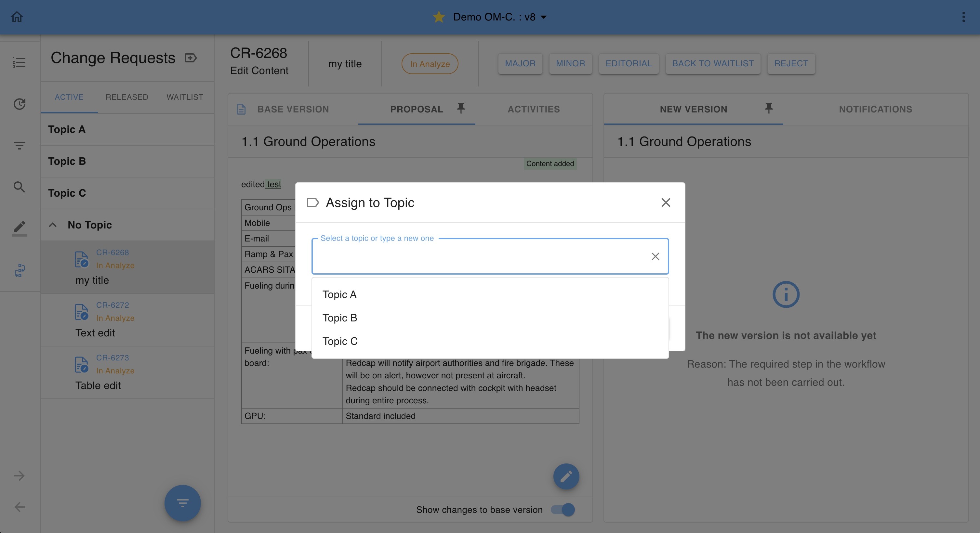Select Topic B from dropdown list
Screen dimensions: 980x533
[x=340, y=318]
